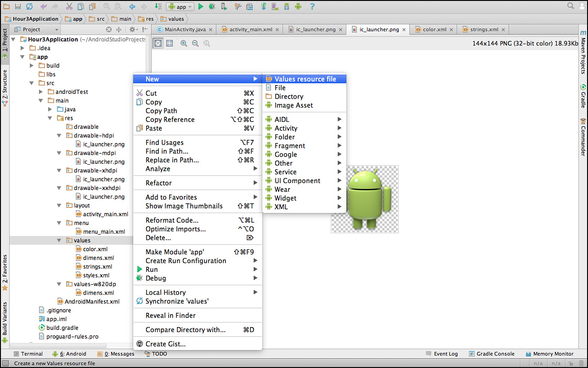Select Reformat Code... in the context menu
Viewport: 588px width, 368px height.
pos(198,220)
